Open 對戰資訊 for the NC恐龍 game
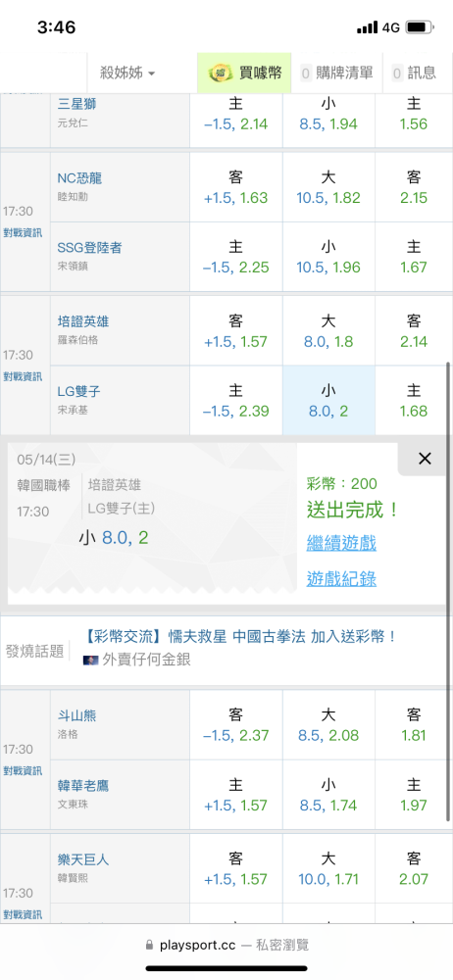Viewport: 453px width, 980px height. click(23, 233)
